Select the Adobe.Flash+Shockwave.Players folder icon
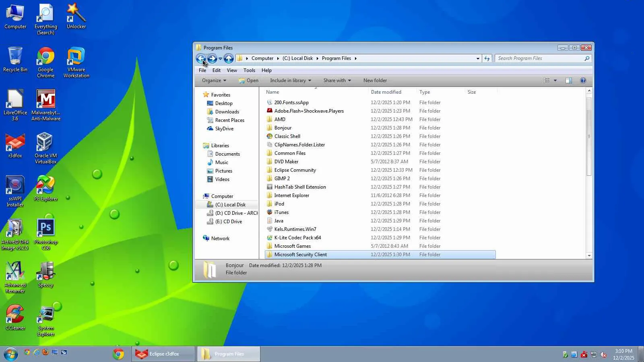 tap(270, 111)
